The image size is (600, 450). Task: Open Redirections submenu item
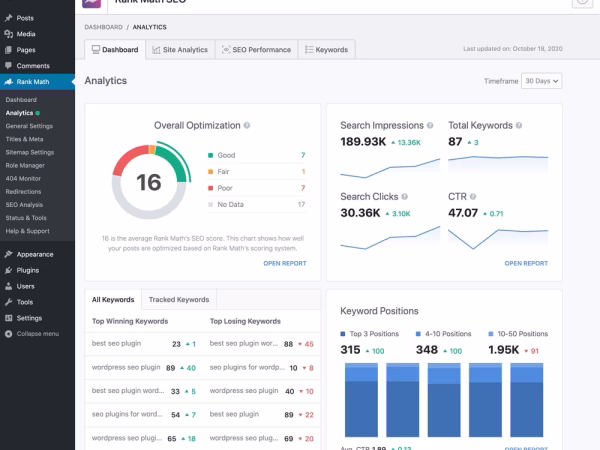pos(23,192)
